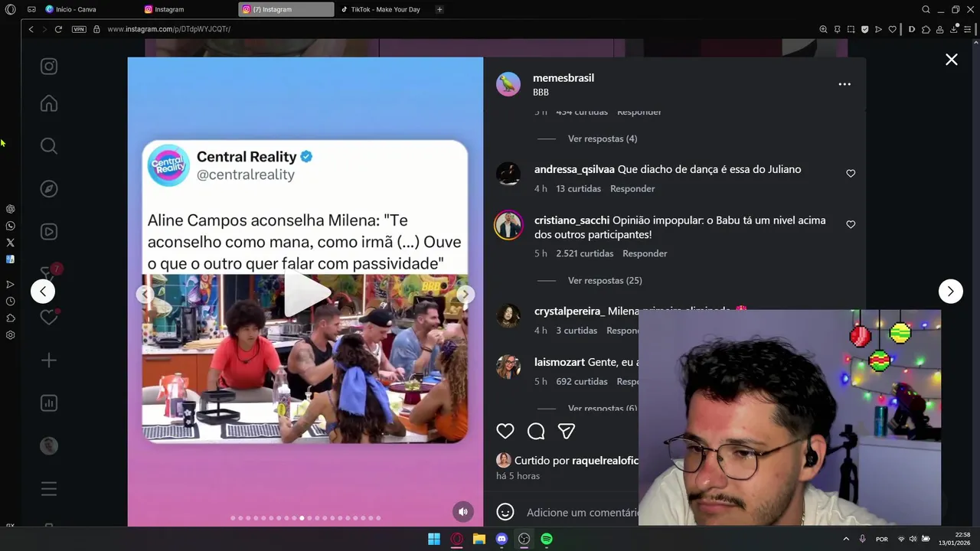Screen dimensions: 980x551
Task: Toggle the VPN badge in address bar
Action: click(79, 29)
